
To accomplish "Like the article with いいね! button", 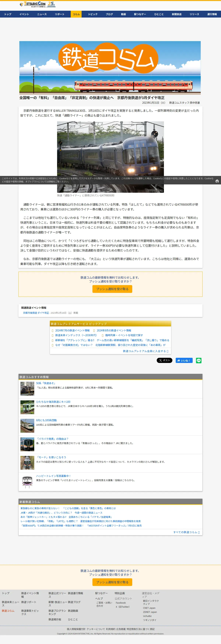I will 184,360.
